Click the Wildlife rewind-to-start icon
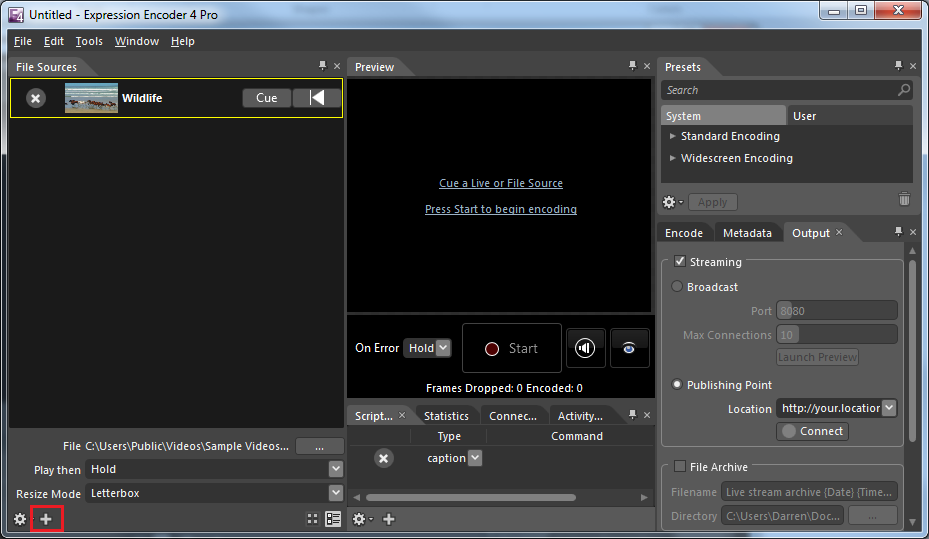The image size is (929, 539). [317, 98]
